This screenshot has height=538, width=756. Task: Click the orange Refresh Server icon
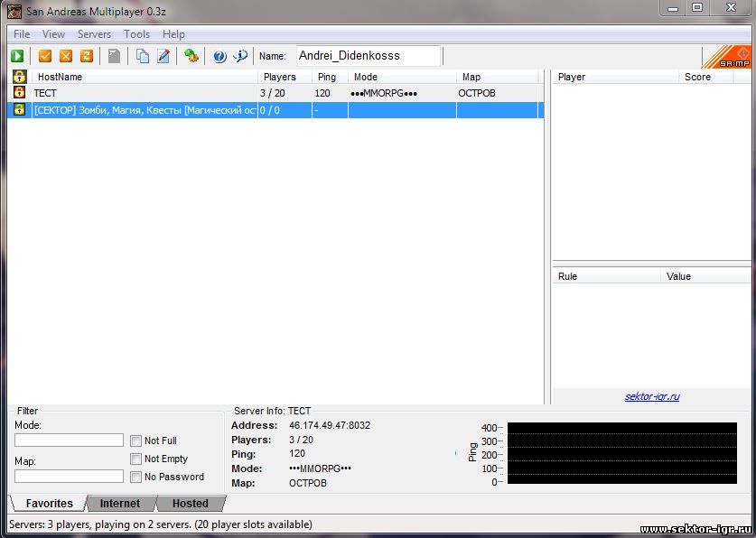pyautogui.click(x=87, y=56)
